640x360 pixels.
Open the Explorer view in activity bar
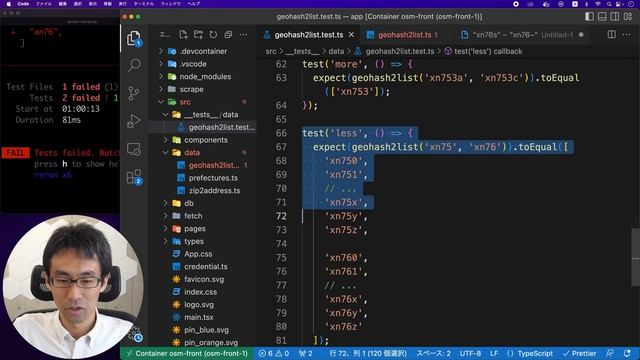134,38
